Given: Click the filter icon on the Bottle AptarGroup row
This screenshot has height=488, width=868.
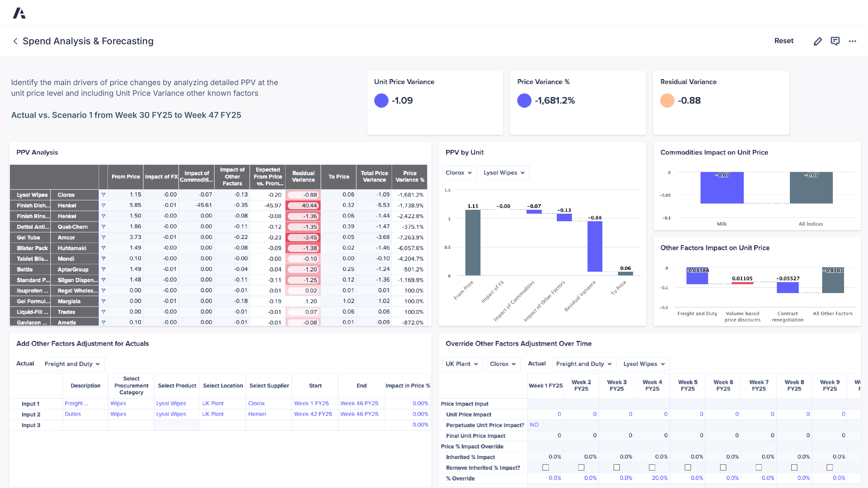Looking at the screenshot, I should pos(103,269).
